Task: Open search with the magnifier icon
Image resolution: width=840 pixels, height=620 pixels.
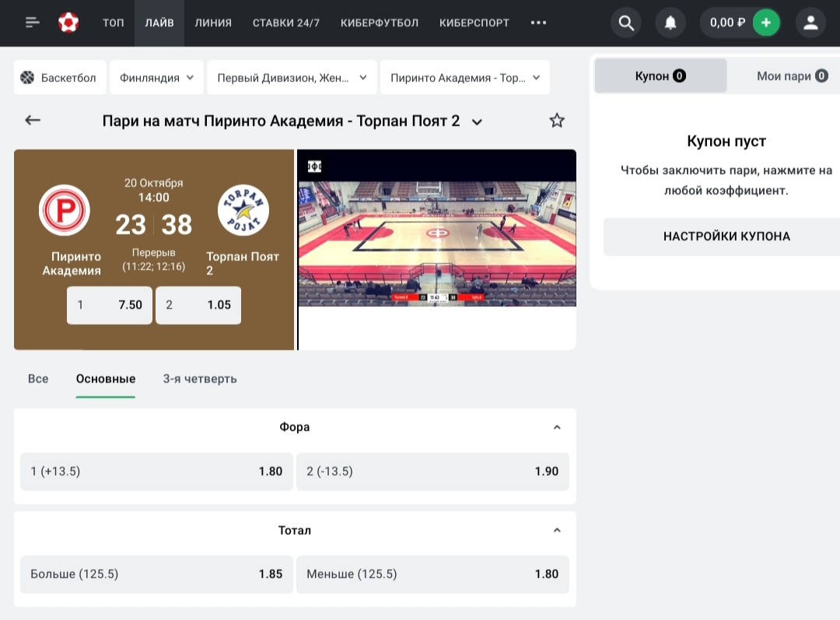Action: [x=626, y=23]
